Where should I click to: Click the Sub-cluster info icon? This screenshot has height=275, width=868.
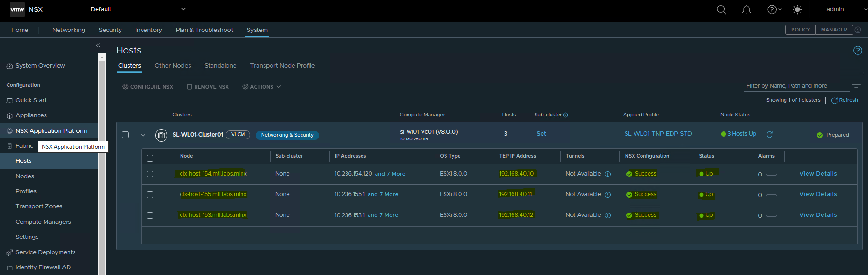tap(566, 115)
